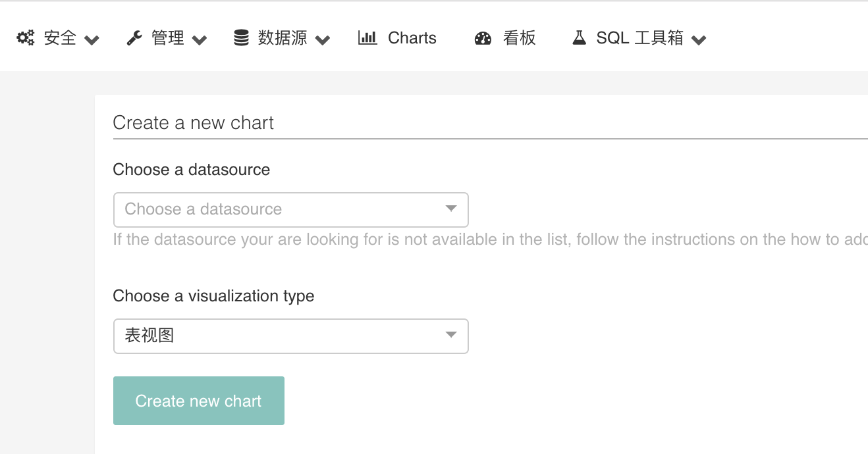Image resolution: width=868 pixels, height=454 pixels.
Task: Go to the Charts page
Action: pos(397,38)
